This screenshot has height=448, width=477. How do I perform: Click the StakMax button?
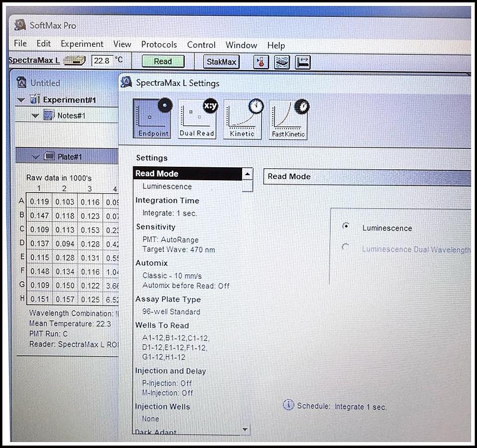tap(221, 62)
